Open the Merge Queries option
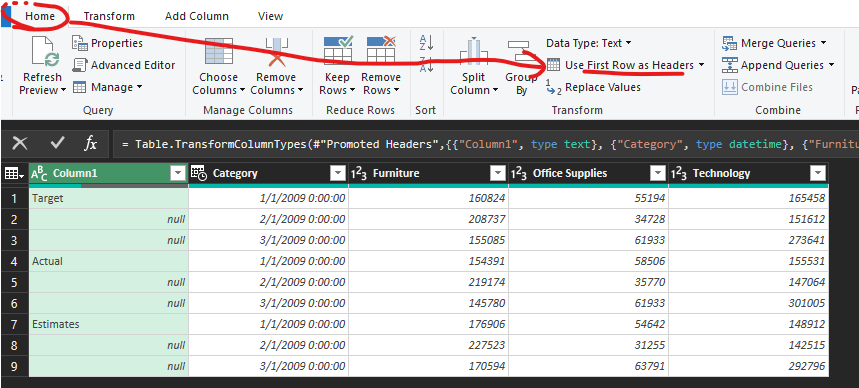 point(774,43)
